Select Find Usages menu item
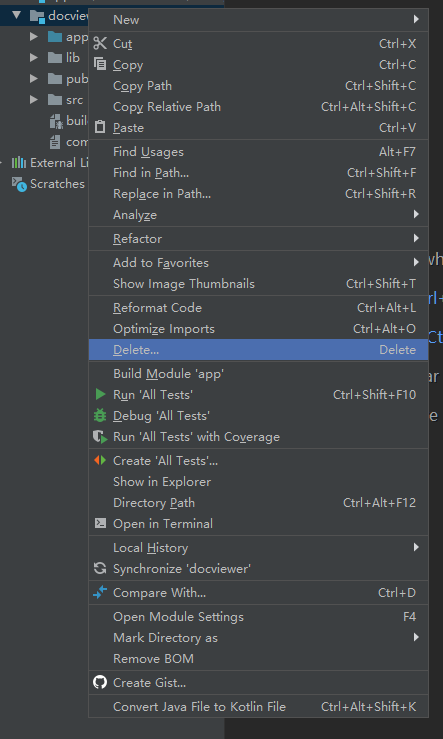Screen dimensions: 443x739 pyautogui.click(x=258, y=152)
